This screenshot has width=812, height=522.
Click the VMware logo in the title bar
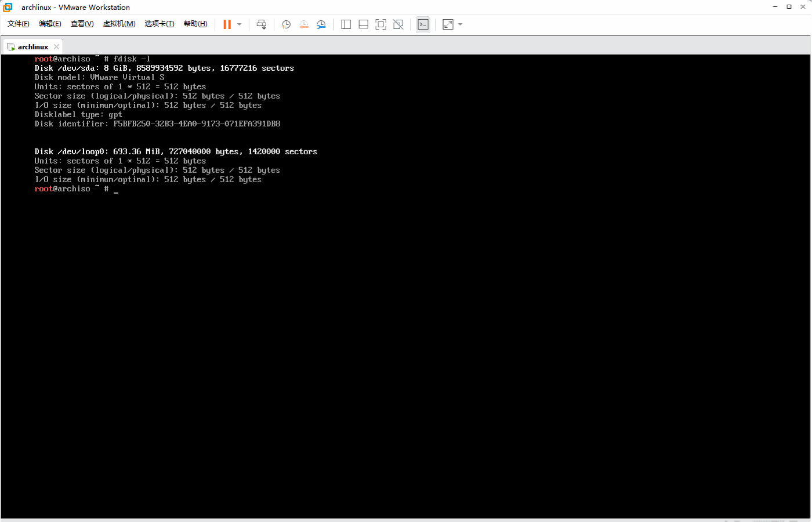6,7
